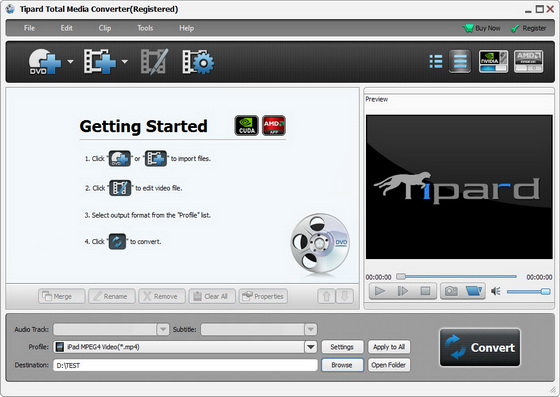Click the AMD APP badge in Getting Started
This screenshot has width=560, height=397.
click(274, 125)
